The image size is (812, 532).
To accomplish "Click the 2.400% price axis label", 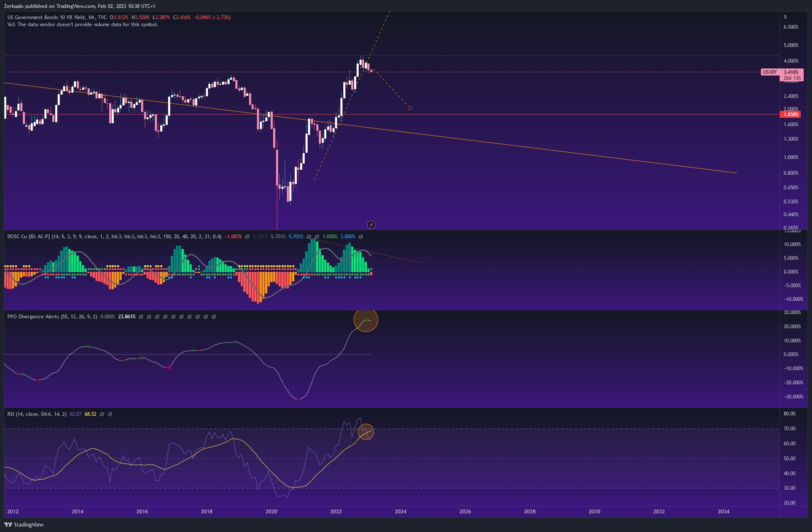I will (x=791, y=96).
